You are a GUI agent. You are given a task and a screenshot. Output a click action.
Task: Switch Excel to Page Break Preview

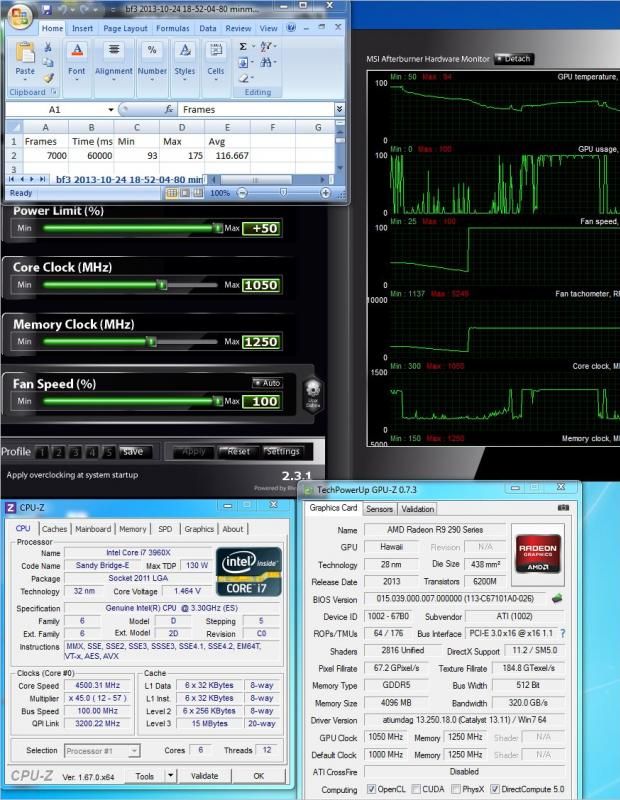tap(197, 193)
